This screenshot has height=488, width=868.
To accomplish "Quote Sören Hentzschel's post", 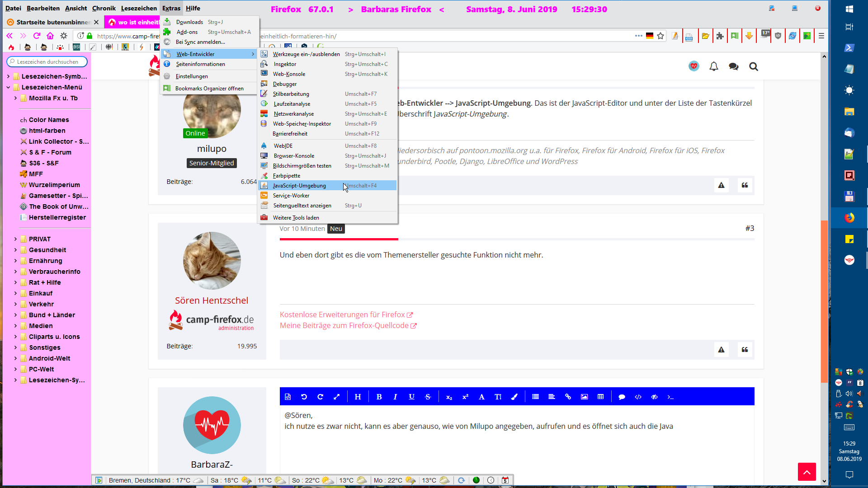I will pos(745,349).
